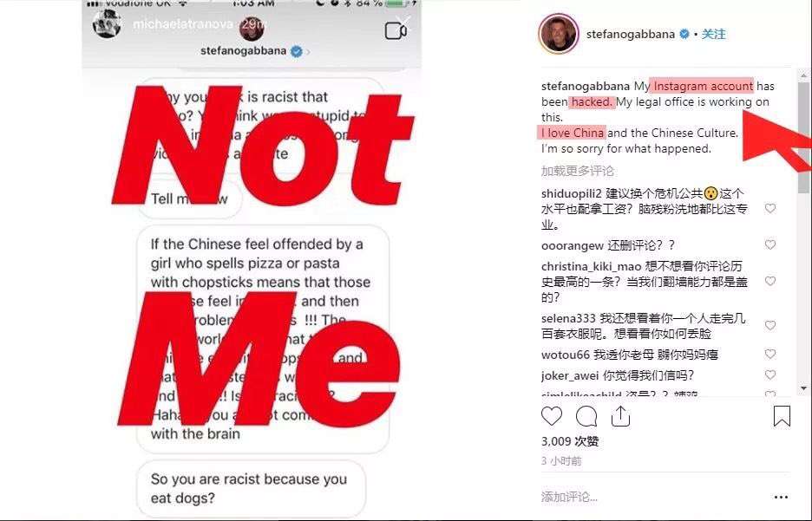
Task: Save the post with the bookmark icon
Action: [782, 416]
